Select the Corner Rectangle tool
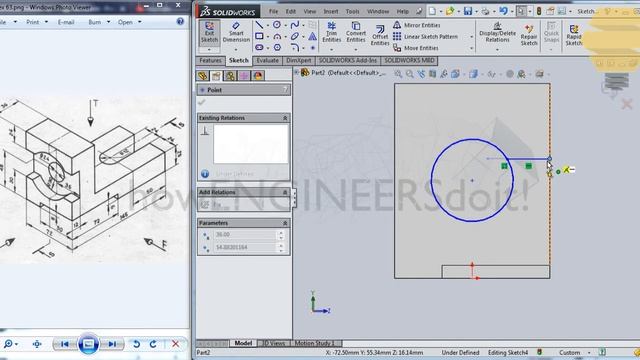640x360 pixels. click(259, 36)
